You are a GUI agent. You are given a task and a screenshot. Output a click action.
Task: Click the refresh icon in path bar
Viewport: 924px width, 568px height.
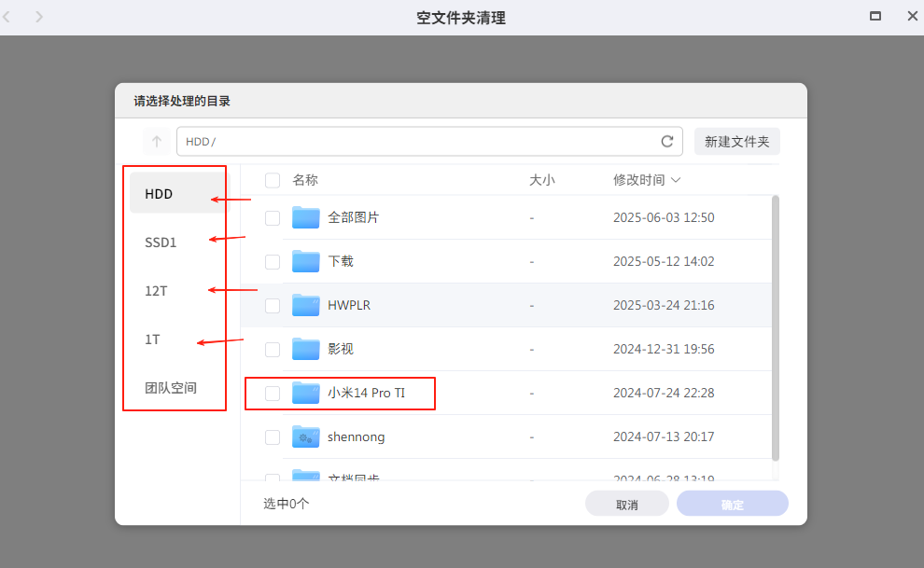(x=666, y=142)
